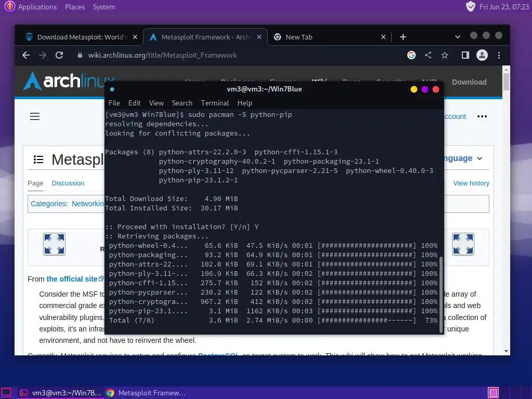Click workspace switcher in bottom panel
The image size is (532, 399).
(494, 393)
